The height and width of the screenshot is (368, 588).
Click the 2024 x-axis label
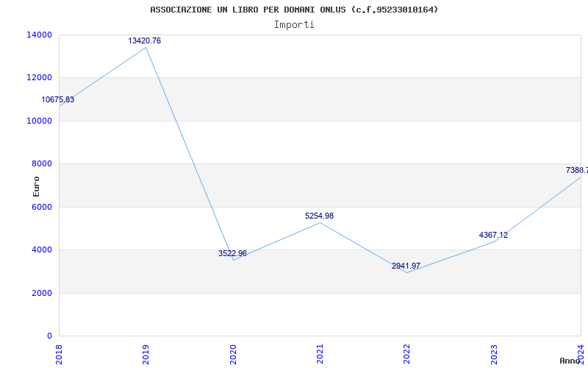click(x=581, y=354)
